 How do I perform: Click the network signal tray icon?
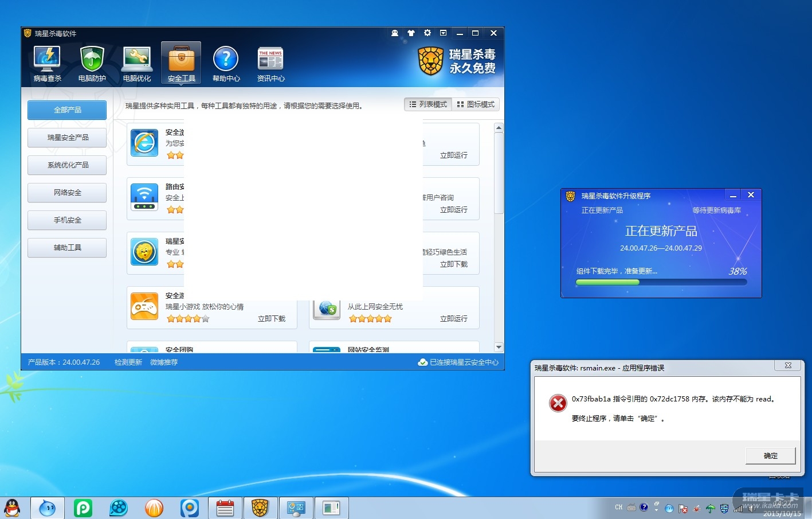coord(738,508)
